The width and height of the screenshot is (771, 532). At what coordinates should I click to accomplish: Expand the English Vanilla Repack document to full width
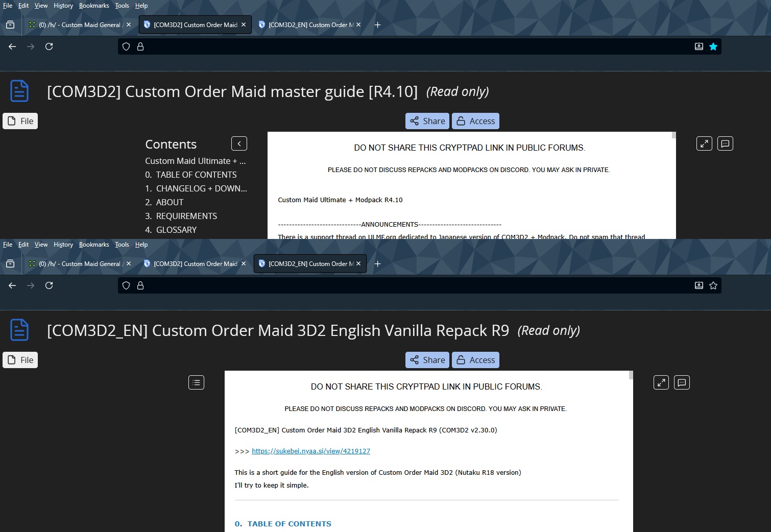point(661,382)
